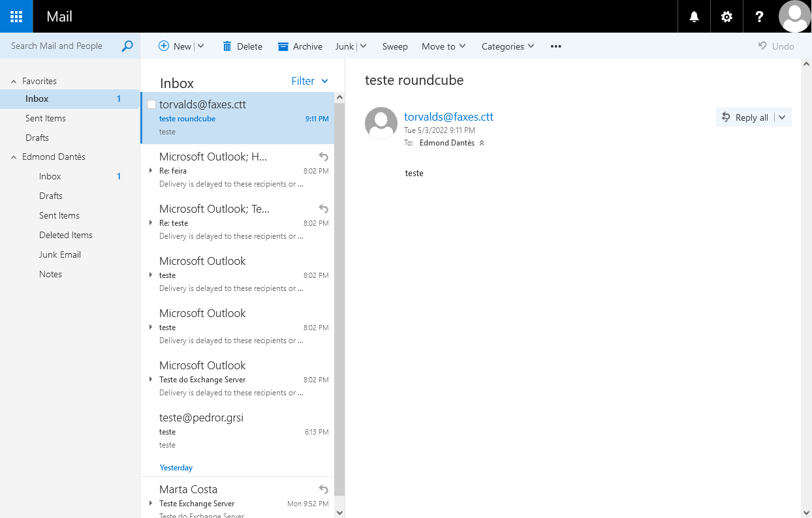The width and height of the screenshot is (812, 518).
Task: Open the app launcher grid icon
Action: (x=16, y=16)
